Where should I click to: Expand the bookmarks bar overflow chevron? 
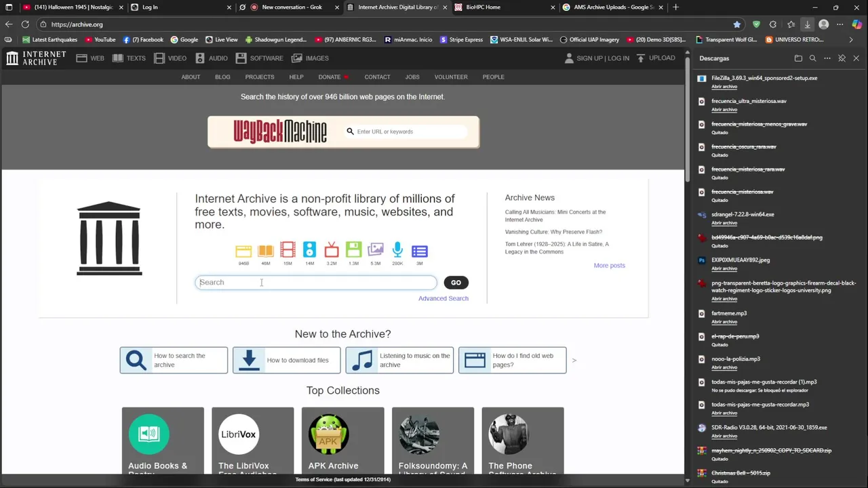851,40
